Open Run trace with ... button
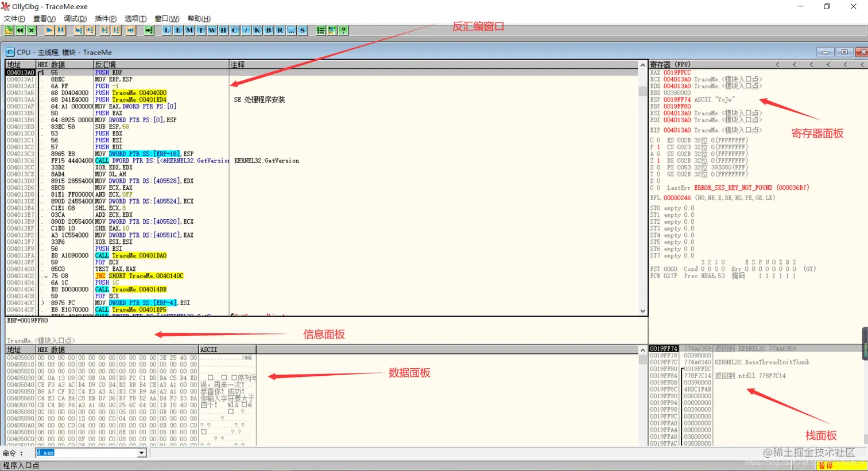 tap(292, 30)
